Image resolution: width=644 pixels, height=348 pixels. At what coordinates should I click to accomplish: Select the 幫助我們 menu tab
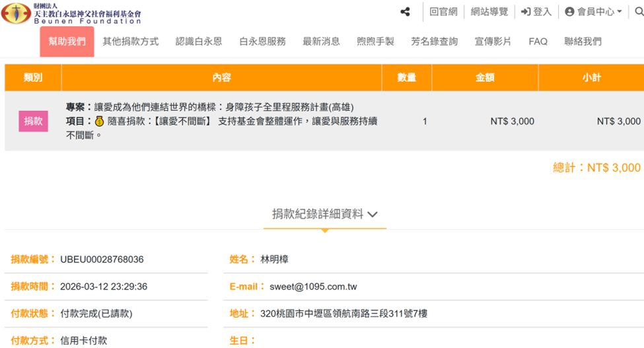pyautogui.click(x=67, y=42)
